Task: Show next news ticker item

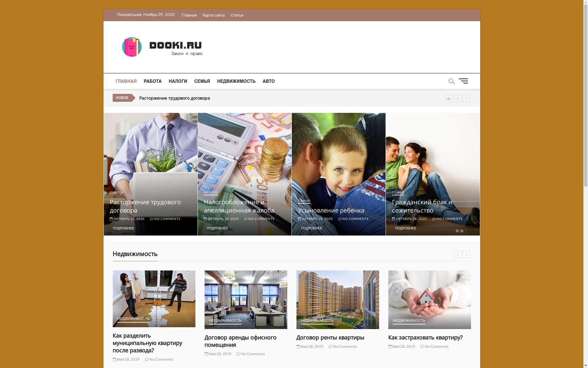Action: point(466,99)
